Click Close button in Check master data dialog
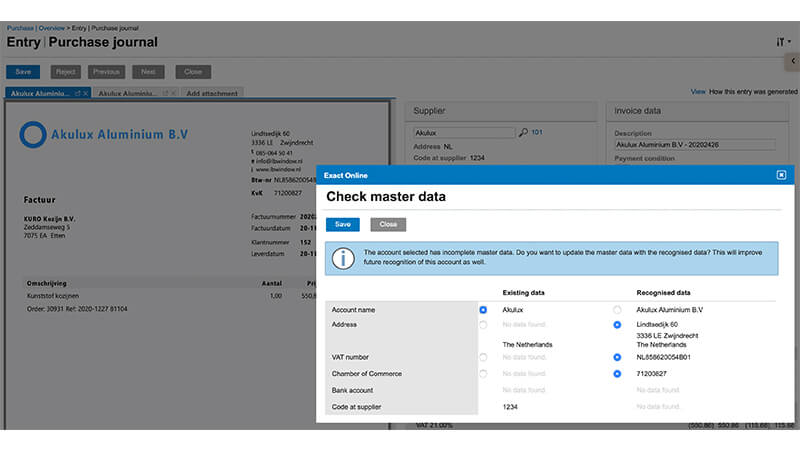 coord(388,224)
